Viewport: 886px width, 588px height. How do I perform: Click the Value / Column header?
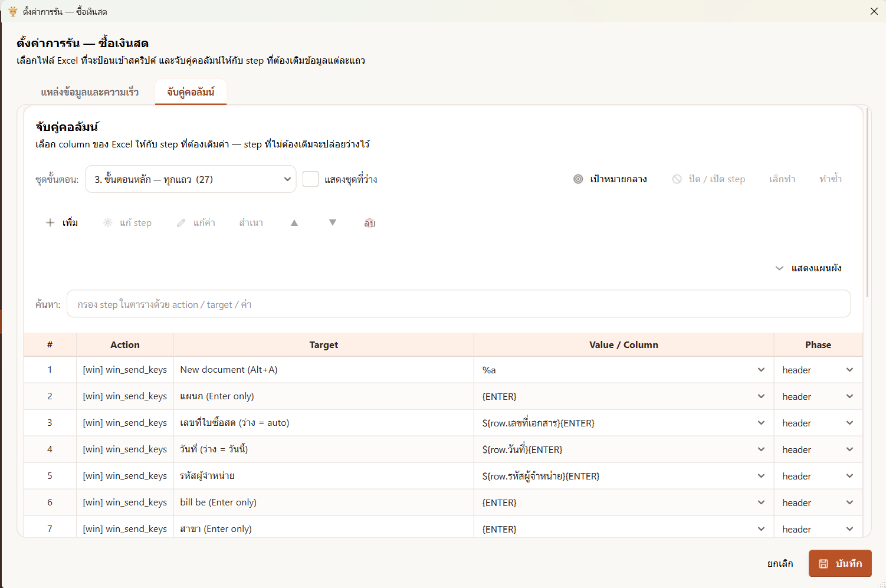[x=624, y=344]
